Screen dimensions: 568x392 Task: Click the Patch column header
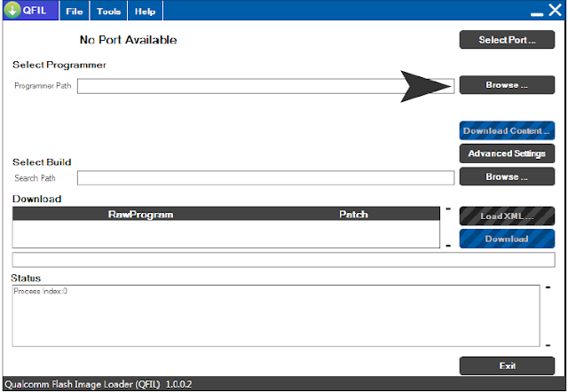point(353,215)
